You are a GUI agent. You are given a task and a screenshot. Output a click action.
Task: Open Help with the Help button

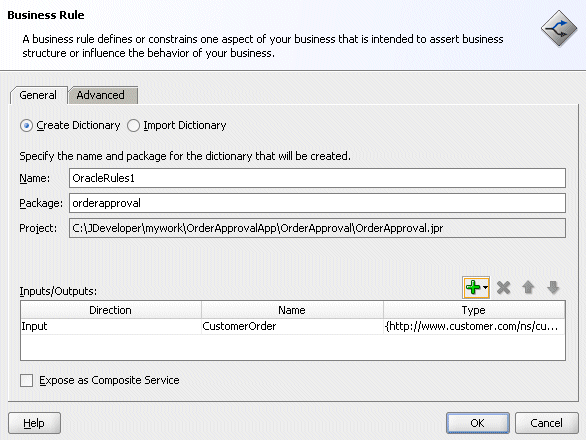(34, 423)
